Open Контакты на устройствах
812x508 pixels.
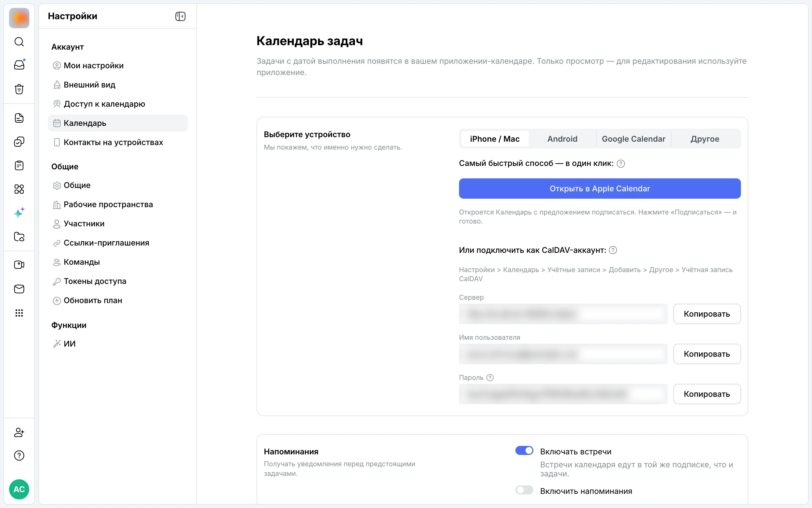point(118,142)
